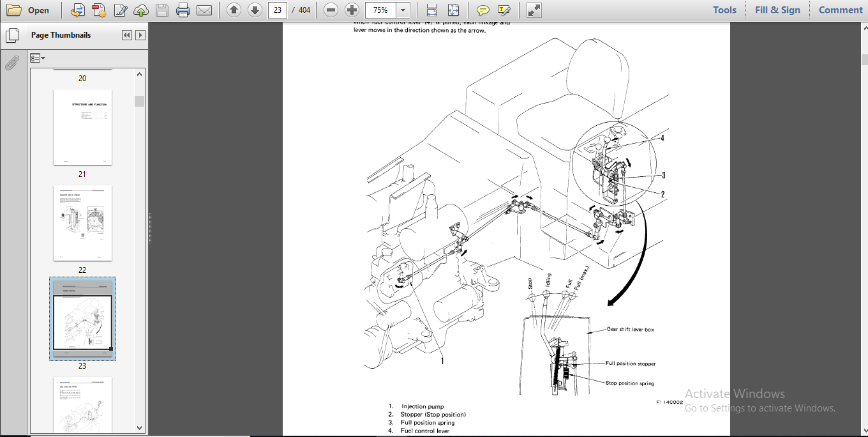Click the document vertical scrollbar thumb

point(864,59)
